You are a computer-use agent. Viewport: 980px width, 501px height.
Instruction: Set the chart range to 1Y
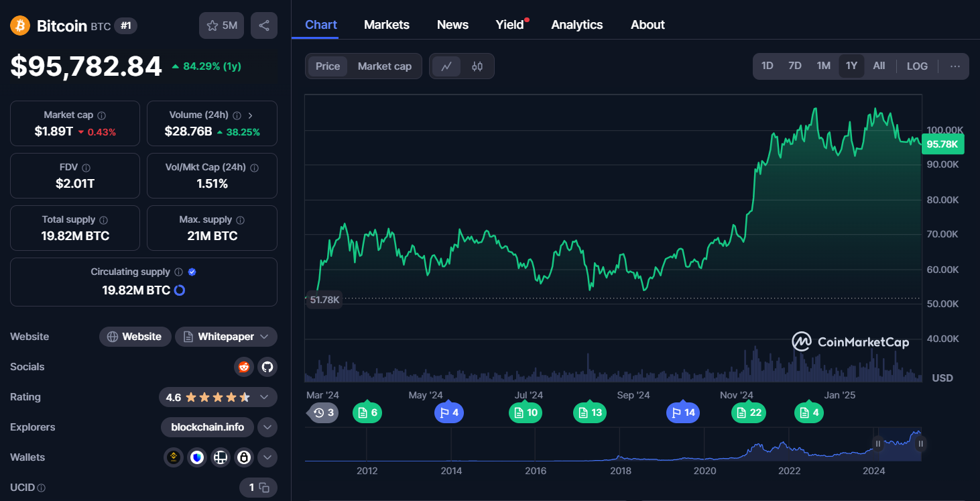tap(851, 66)
